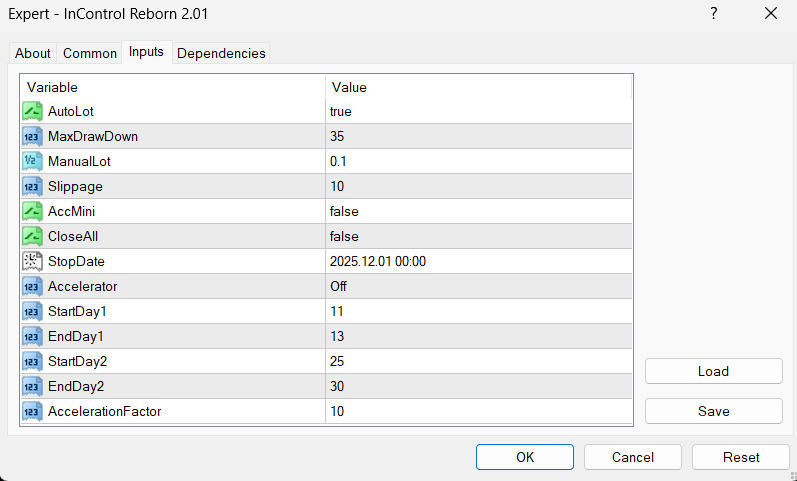This screenshot has height=481, width=797.
Task: Open the Accelerator Off value dropdown
Action: (x=479, y=287)
